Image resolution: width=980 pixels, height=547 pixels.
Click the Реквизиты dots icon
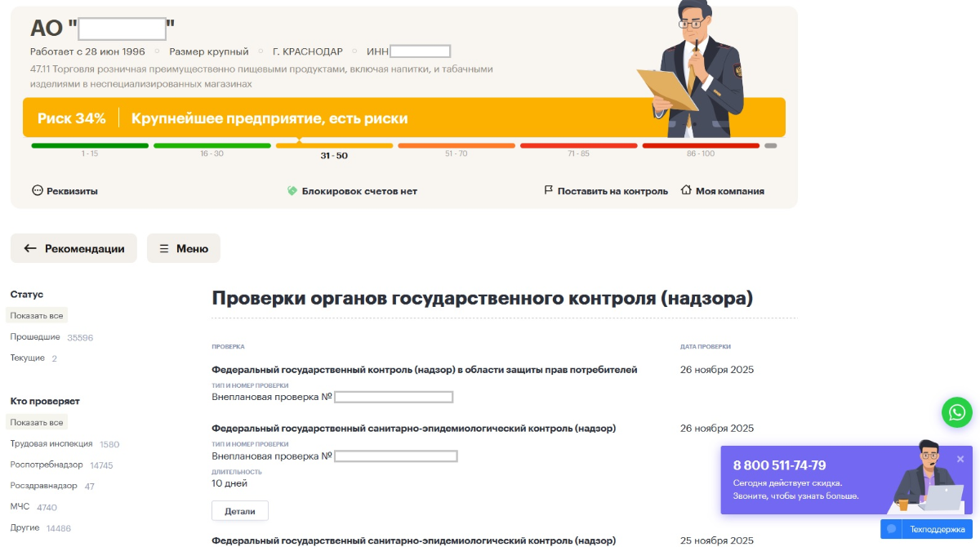pos(37,191)
